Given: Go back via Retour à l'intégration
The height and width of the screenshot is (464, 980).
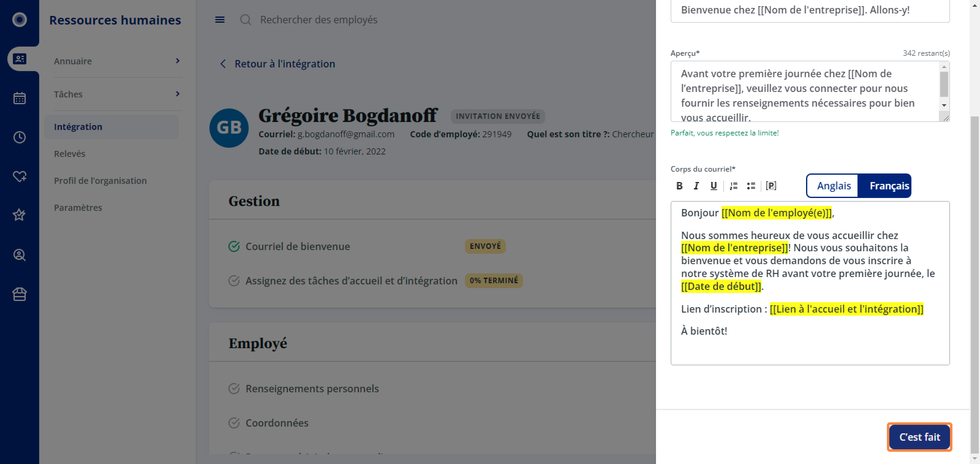Looking at the screenshot, I should [285, 63].
